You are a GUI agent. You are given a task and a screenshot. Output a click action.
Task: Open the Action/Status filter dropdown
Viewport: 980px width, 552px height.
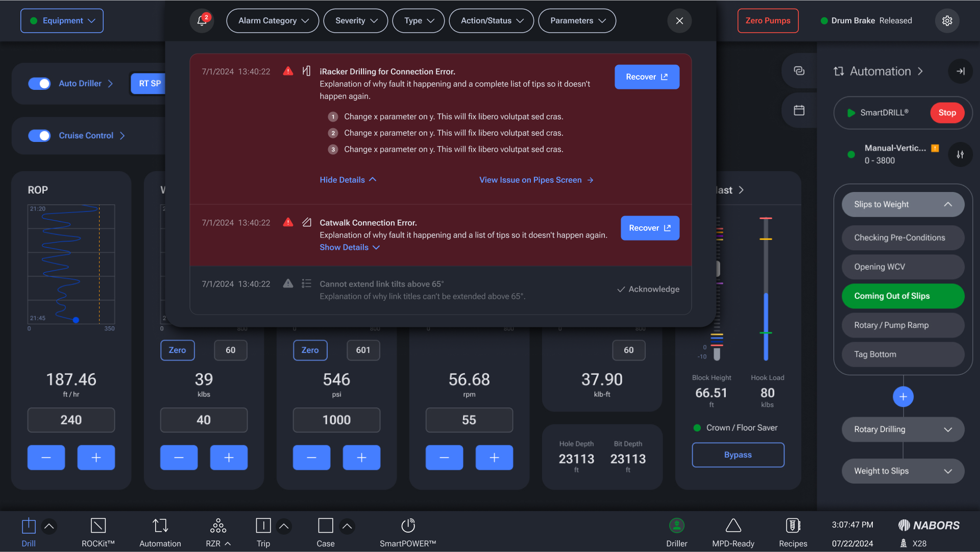(492, 20)
